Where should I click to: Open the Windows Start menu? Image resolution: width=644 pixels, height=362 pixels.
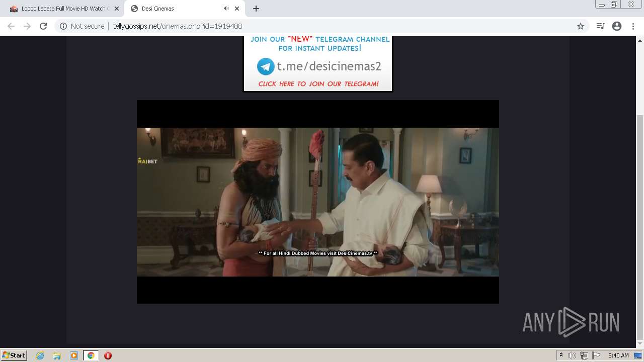point(14,355)
